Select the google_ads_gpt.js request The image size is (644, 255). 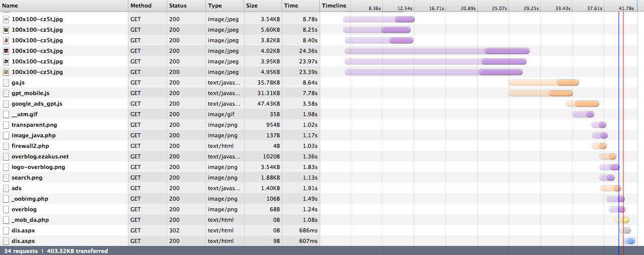(37, 104)
